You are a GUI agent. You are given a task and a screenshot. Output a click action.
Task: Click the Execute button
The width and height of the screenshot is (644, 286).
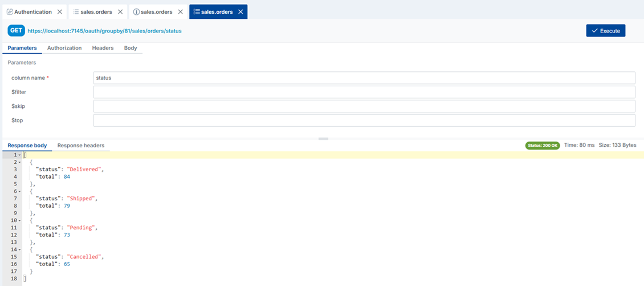pyautogui.click(x=605, y=31)
